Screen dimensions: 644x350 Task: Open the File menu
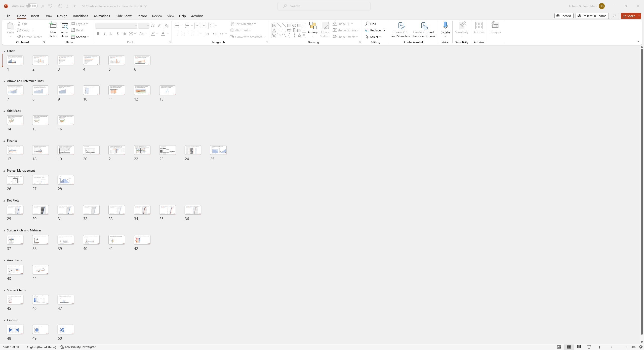pos(8,16)
